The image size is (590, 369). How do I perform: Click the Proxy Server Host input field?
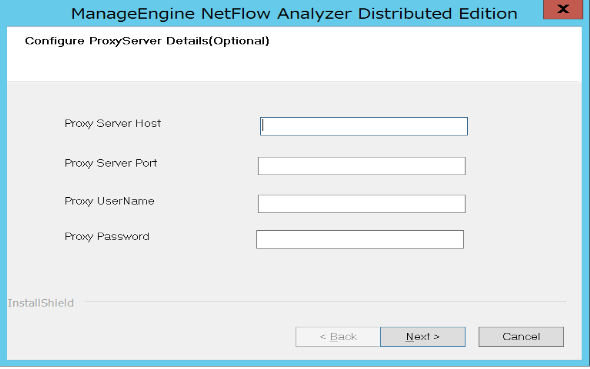click(363, 126)
